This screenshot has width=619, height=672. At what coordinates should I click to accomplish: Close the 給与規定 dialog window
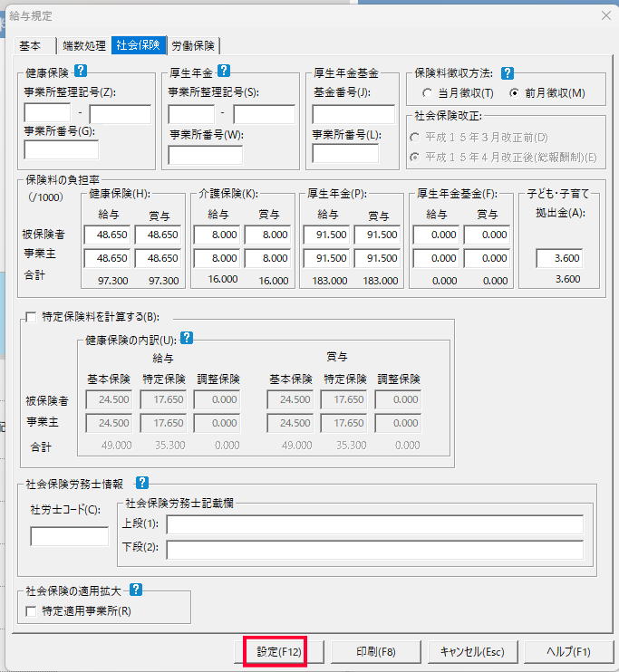[604, 14]
